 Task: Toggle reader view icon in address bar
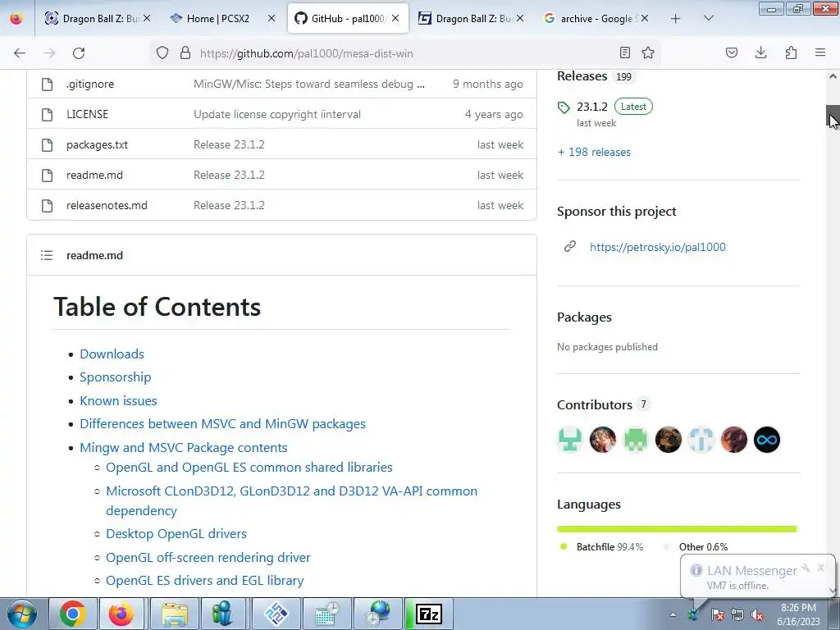(624, 52)
